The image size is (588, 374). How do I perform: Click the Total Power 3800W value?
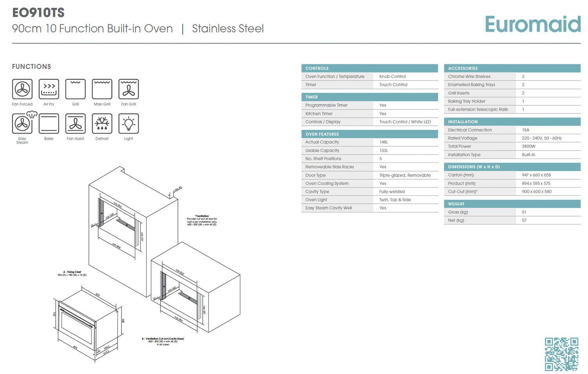coord(528,146)
